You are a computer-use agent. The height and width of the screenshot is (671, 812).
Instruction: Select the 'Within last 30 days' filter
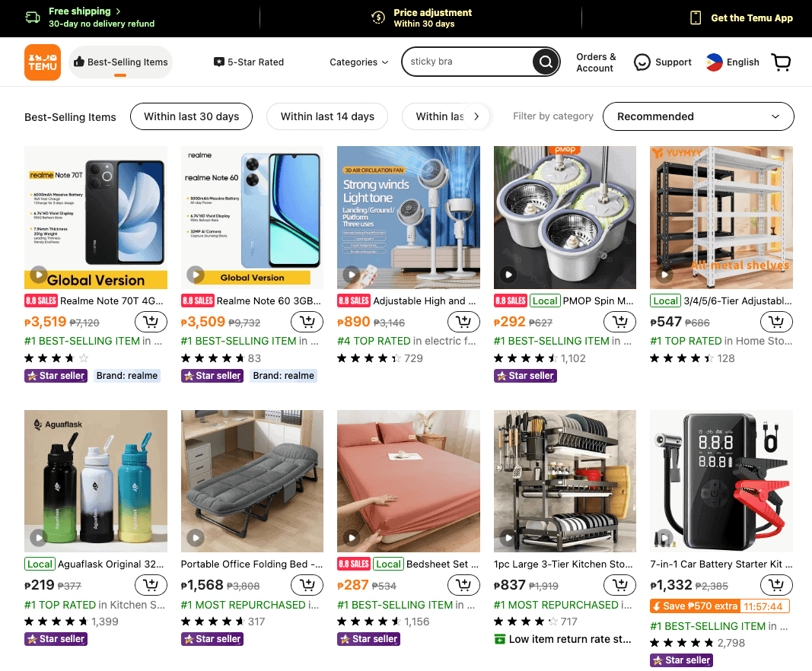pos(191,116)
